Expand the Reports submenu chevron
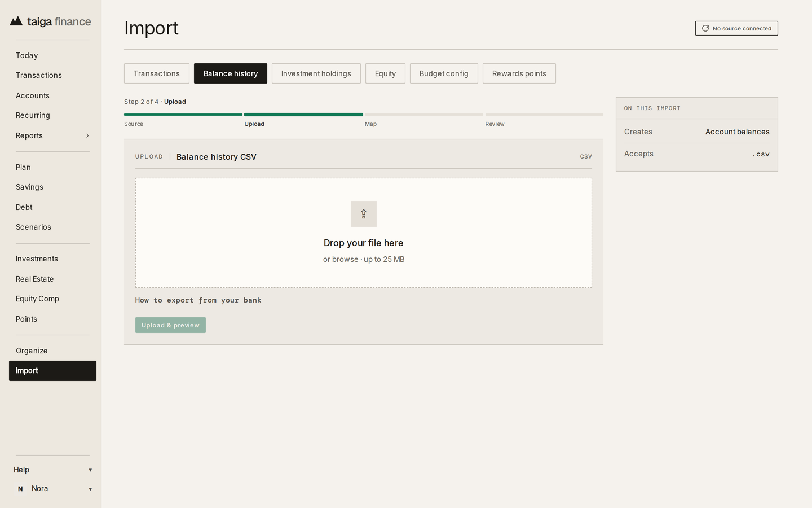Viewport: 812px width, 508px height. 87,135
